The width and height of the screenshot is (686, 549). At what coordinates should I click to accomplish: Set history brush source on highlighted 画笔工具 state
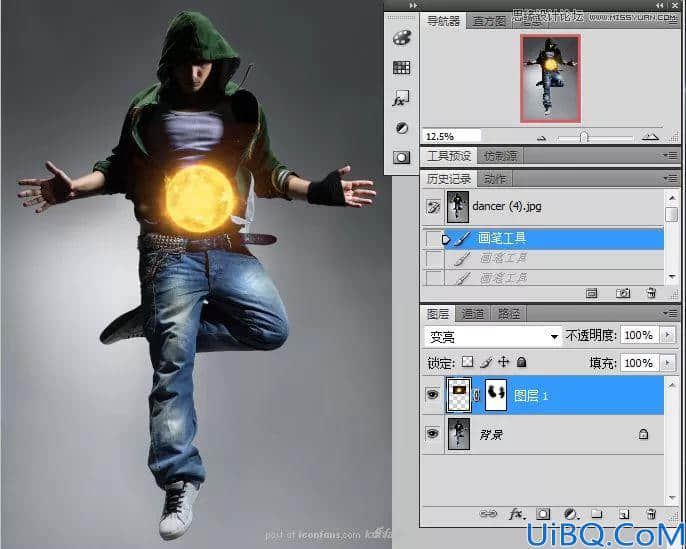pos(433,239)
